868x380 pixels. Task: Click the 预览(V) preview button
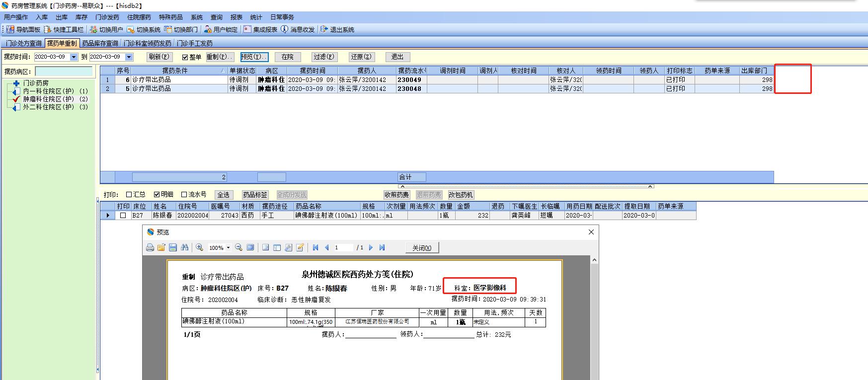pos(254,57)
